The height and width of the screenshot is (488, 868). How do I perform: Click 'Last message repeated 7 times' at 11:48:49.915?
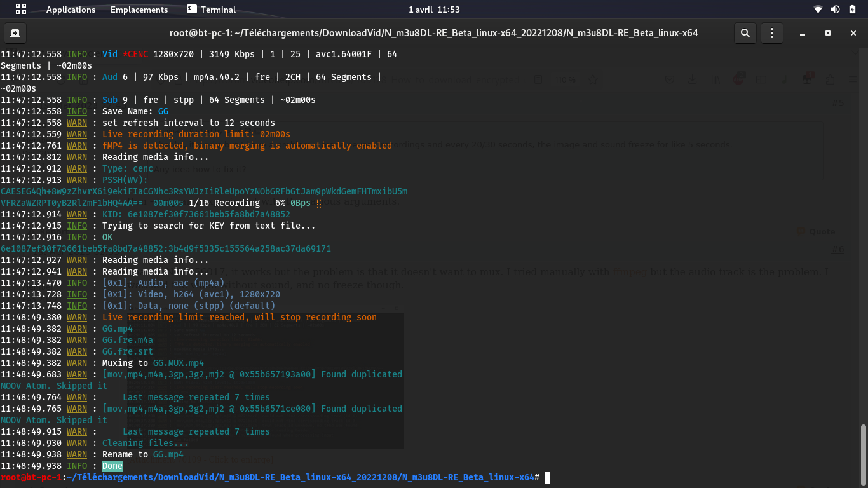[196, 431]
